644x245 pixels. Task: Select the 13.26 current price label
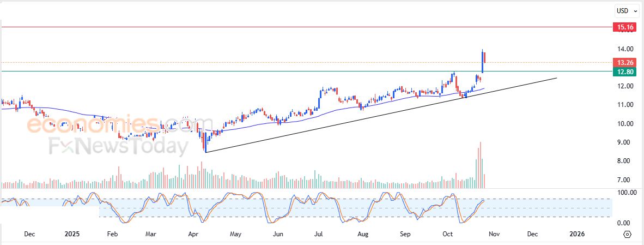tap(622, 63)
